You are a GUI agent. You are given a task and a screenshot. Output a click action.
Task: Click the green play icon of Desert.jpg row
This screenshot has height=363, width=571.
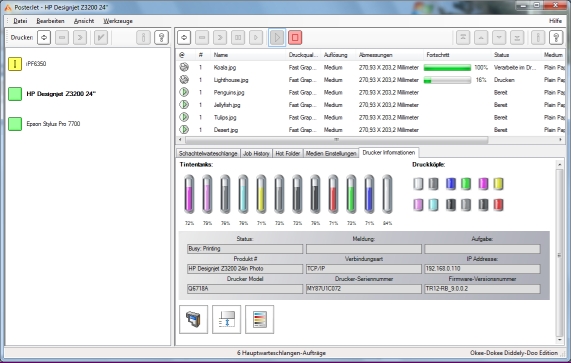click(184, 129)
